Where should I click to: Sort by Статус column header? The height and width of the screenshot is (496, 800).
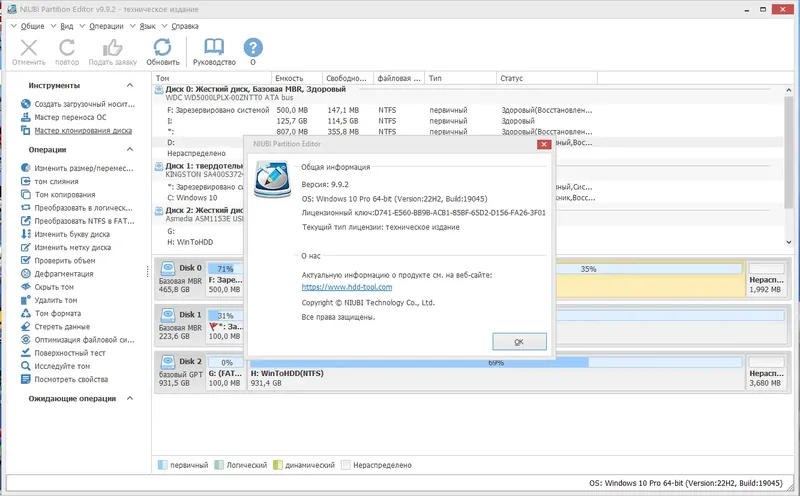point(547,78)
